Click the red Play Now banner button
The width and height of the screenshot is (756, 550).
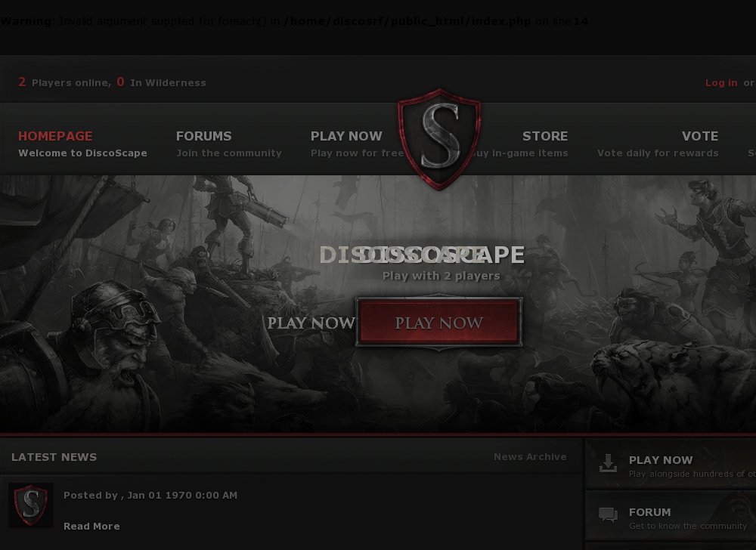click(438, 322)
